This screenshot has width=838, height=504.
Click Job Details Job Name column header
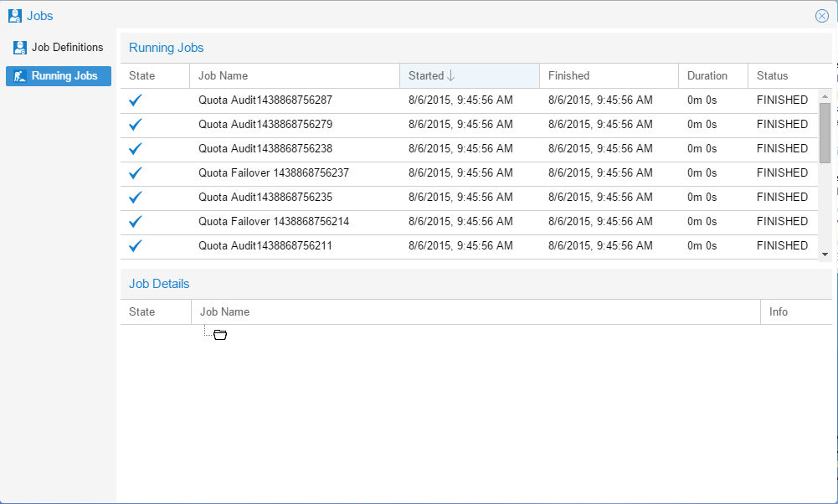pyautogui.click(x=476, y=312)
